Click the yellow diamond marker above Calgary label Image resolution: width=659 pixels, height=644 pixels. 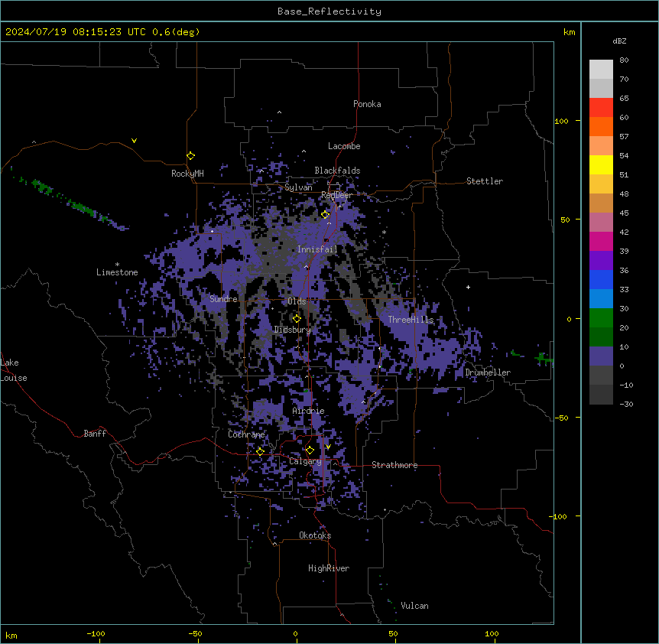click(310, 450)
